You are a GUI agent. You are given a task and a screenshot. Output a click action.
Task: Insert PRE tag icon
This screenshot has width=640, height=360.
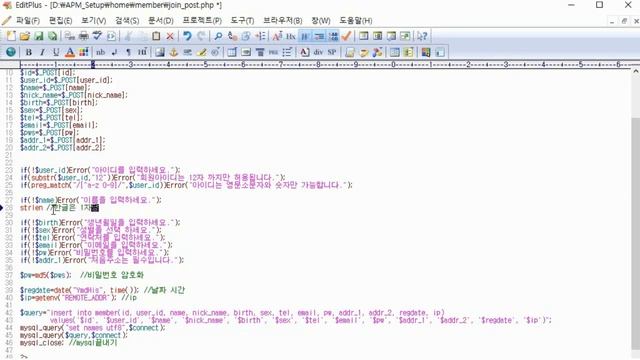tap(273, 52)
